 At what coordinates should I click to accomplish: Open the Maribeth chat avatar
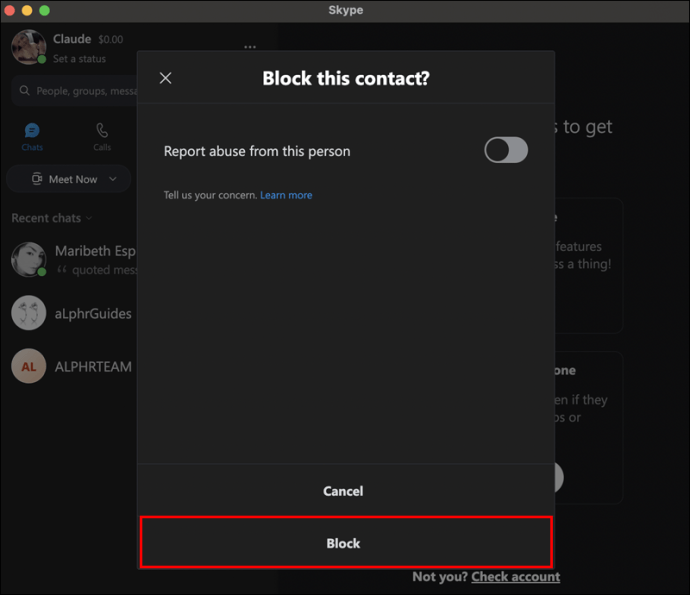29,259
